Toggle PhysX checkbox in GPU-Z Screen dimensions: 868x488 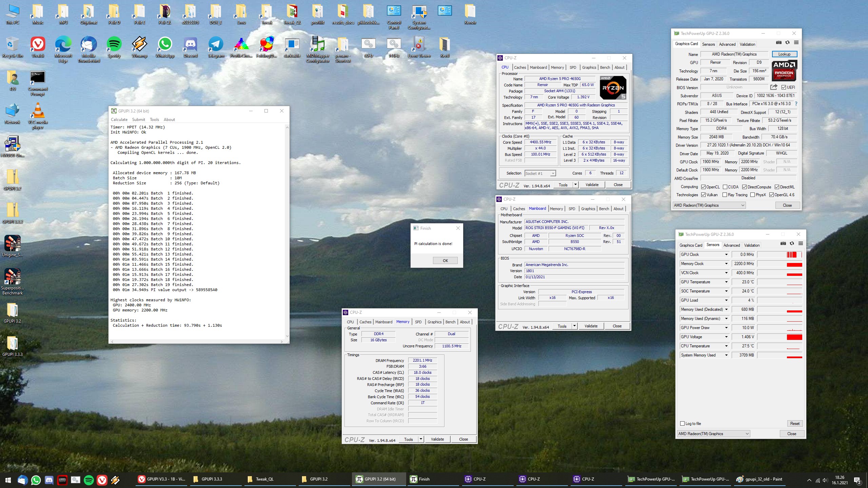tap(752, 195)
